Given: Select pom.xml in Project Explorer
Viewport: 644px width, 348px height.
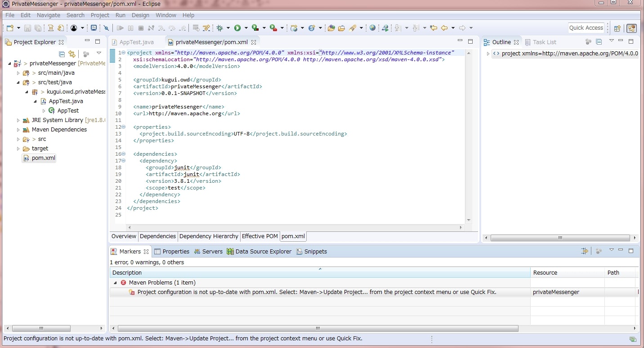Looking at the screenshot, I should [44, 158].
